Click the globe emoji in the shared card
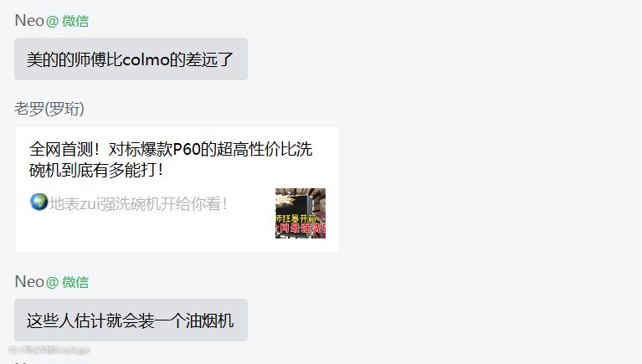The image size is (642, 364). [x=39, y=203]
